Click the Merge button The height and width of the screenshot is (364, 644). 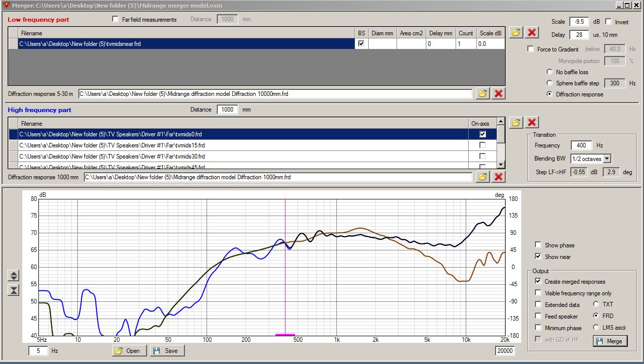tap(610, 341)
